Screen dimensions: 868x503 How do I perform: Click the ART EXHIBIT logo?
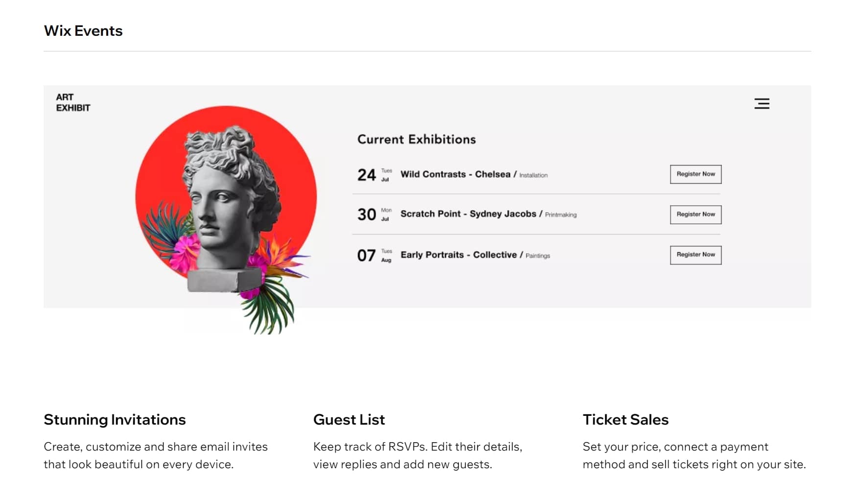[73, 101]
